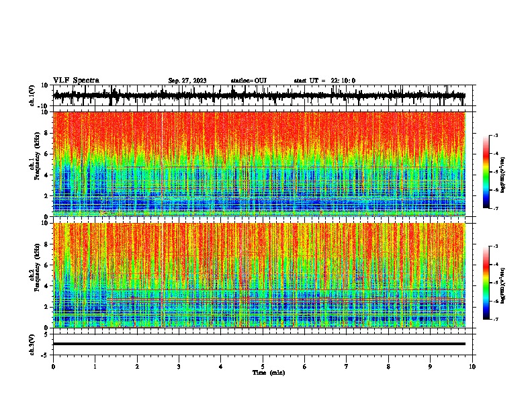Click the ch.1 voltage waveform trace

pos(259,95)
